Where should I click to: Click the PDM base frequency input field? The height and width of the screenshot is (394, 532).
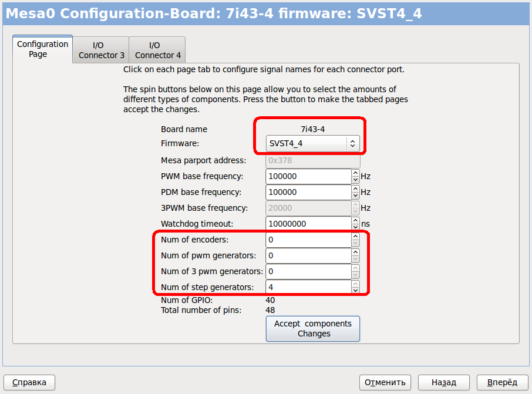pyautogui.click(x=308, y=192)
